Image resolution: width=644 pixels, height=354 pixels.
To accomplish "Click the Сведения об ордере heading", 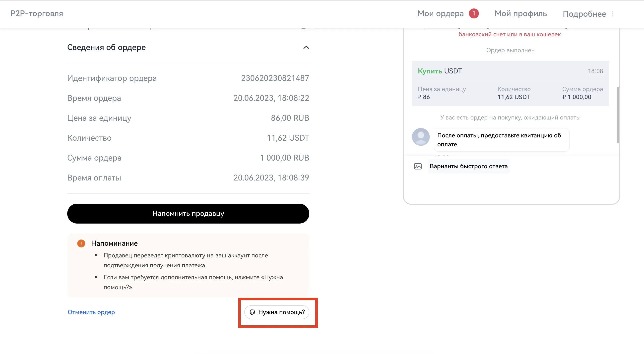I will pyautogui.click(x=107, y=48).
